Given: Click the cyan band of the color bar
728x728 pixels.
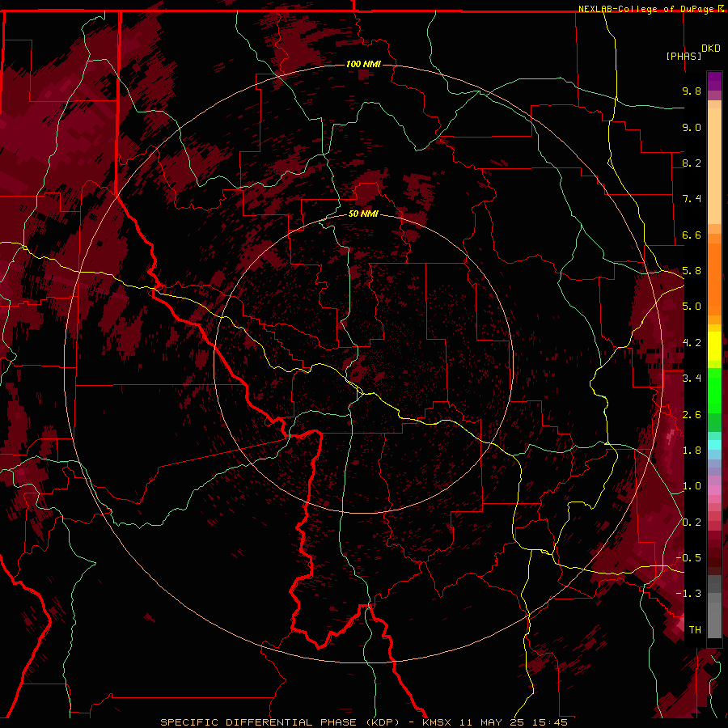Looking at the screenshot, I should [x=714, y=445].
